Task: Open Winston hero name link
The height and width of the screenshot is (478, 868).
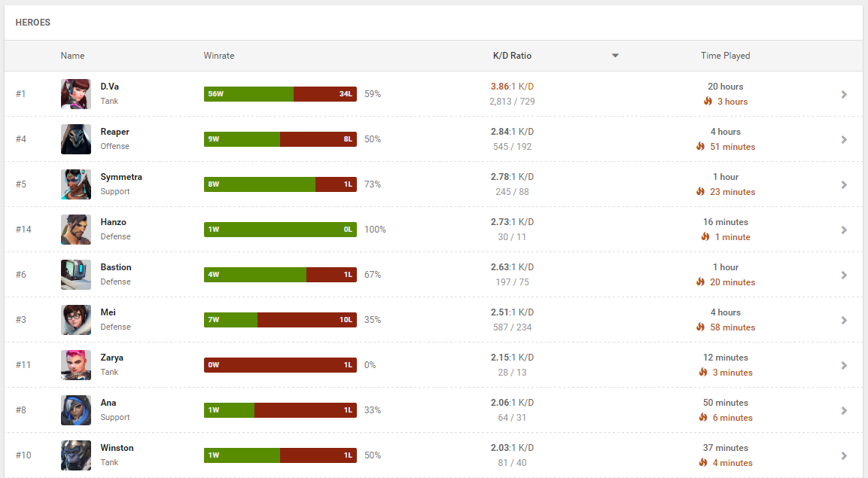Action: (117, 448)
